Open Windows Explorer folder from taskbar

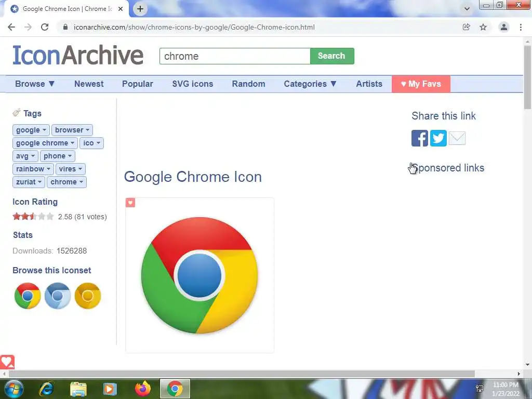coord(78,389)
